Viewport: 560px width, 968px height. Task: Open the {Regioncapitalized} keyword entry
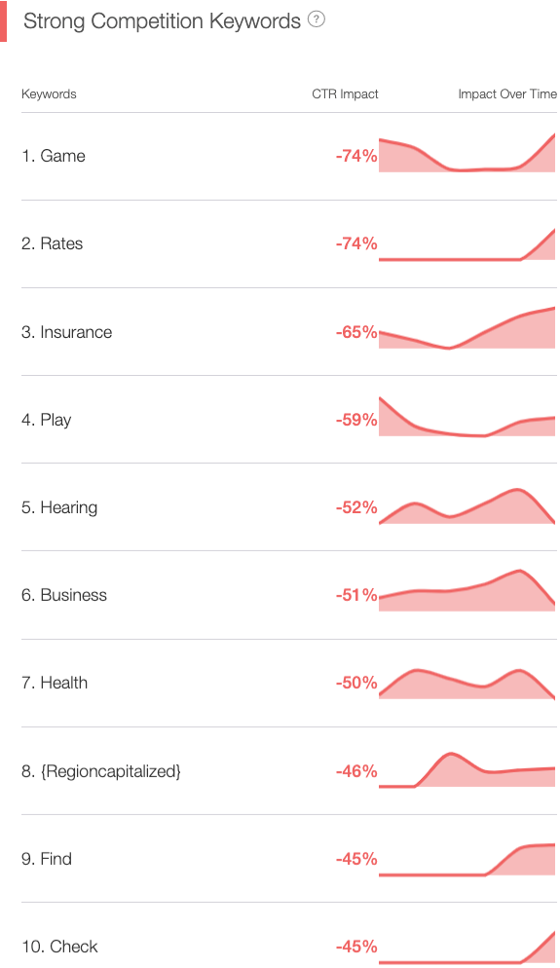(101, 771)
